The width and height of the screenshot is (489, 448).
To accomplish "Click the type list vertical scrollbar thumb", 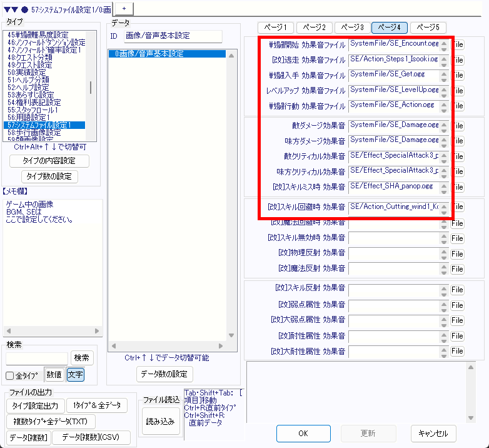I will (91, 88).
